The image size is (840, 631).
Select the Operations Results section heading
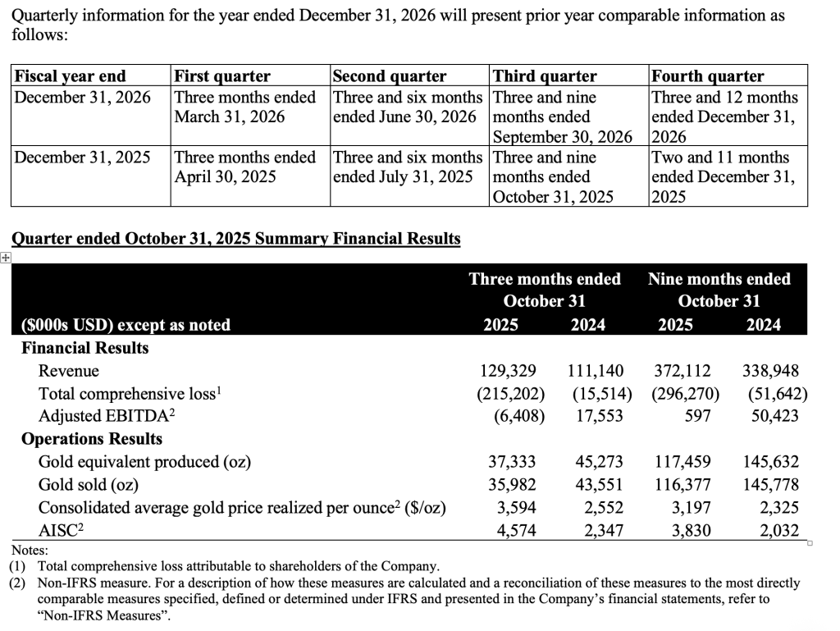coord(92,439)
